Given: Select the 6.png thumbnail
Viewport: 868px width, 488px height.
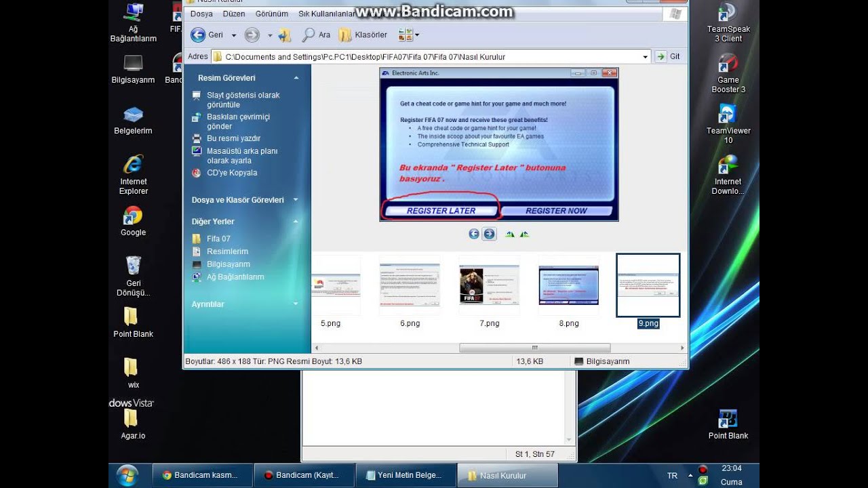Looking at the screenshot, I should [x=410, y=285].
